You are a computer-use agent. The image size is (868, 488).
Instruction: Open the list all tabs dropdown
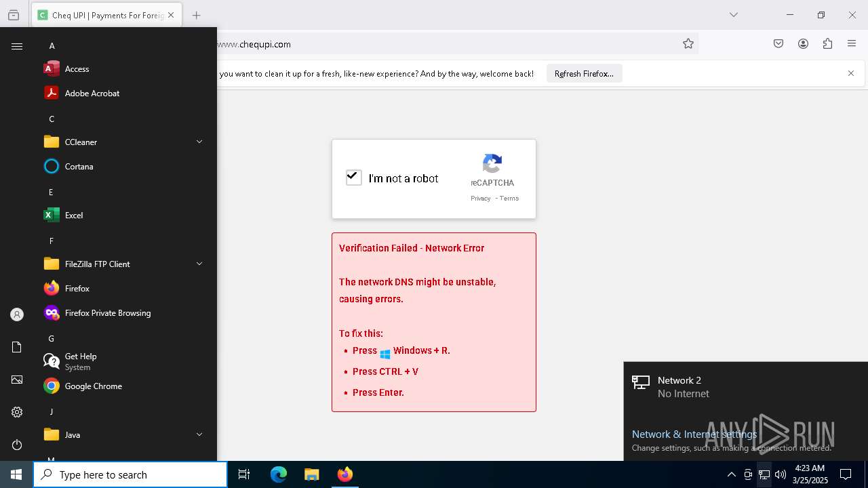pos(734,15)
